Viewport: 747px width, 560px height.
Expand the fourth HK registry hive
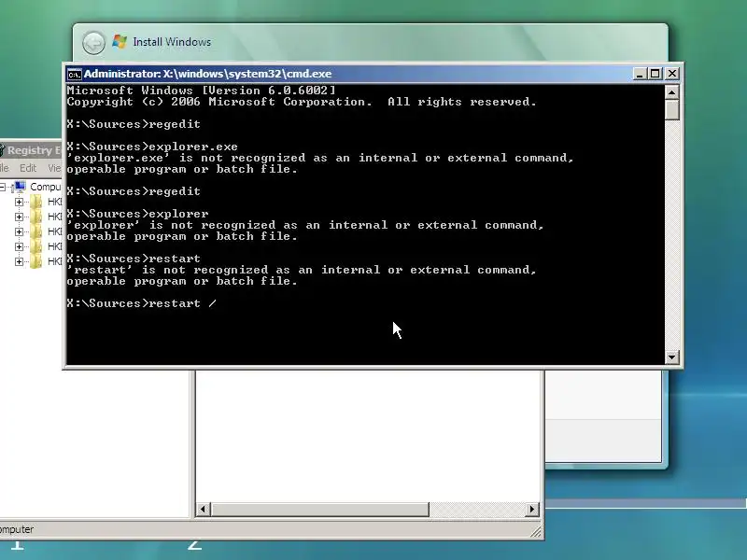(x=19, y=246)
